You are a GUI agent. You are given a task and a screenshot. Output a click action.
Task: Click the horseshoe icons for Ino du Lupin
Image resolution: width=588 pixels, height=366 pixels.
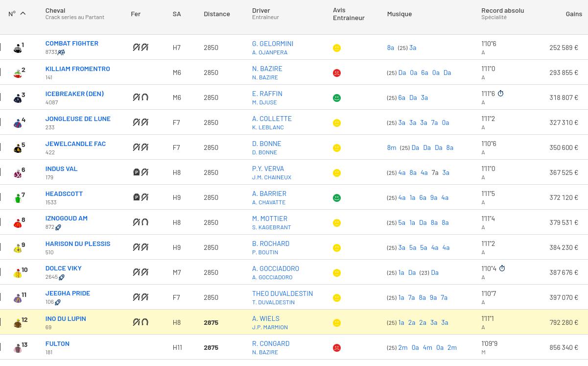point(141,322)
